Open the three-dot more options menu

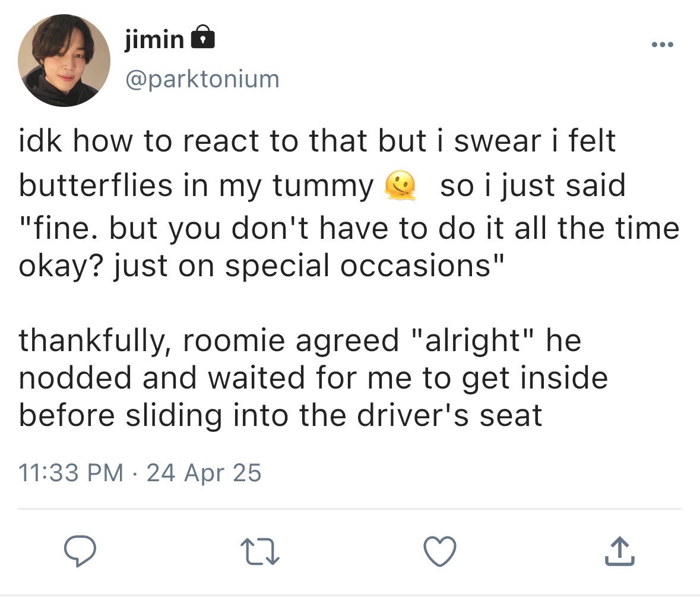click(x=663, y=44)
